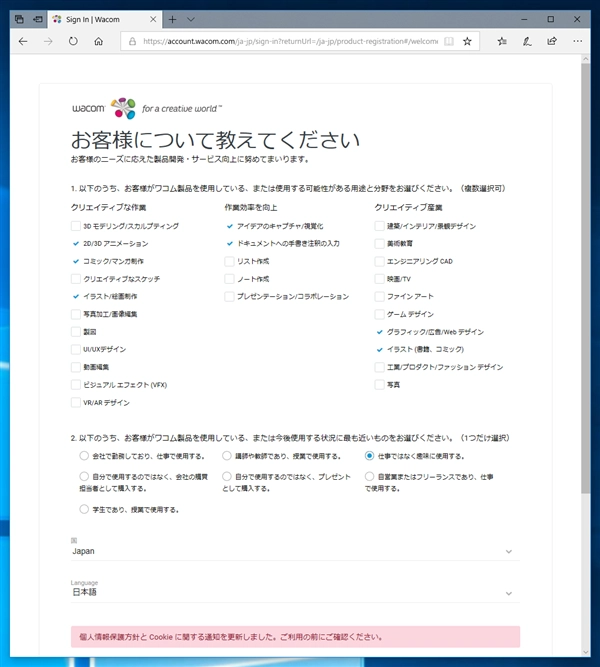The height and width of the screenshot is (667, 600).
Task: Check the 美術教育 checkbox
Action: pyautogui.click(x=380, y=243)
